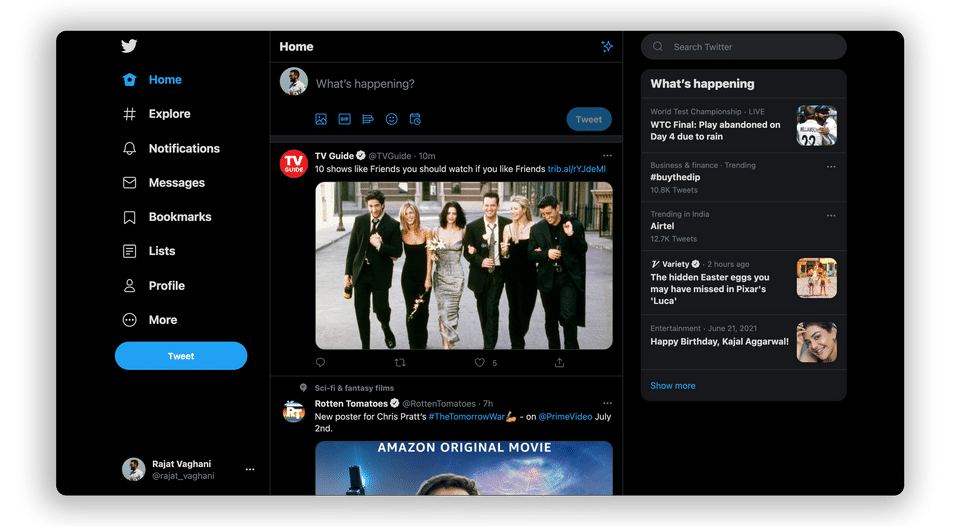Share the TV Guide tweet
Image resolution: width=960 pixels, height=526 pixels.
559,363
